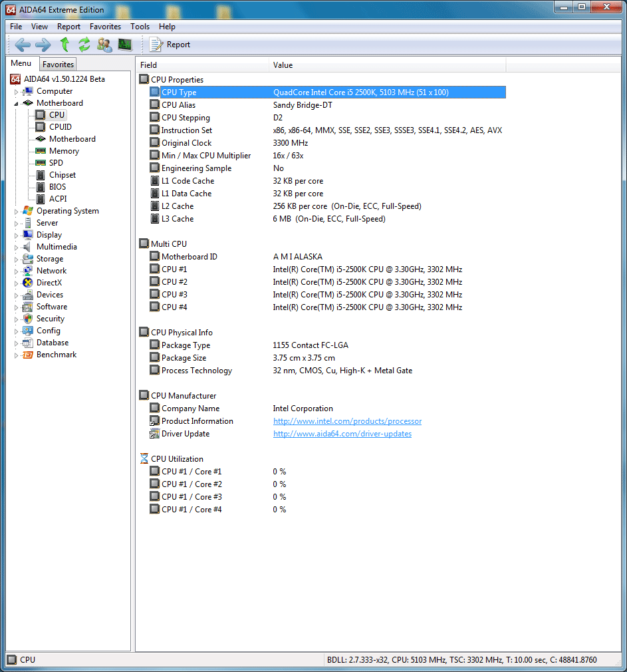
Task: Open the Report menu
Action: (68, 27)
